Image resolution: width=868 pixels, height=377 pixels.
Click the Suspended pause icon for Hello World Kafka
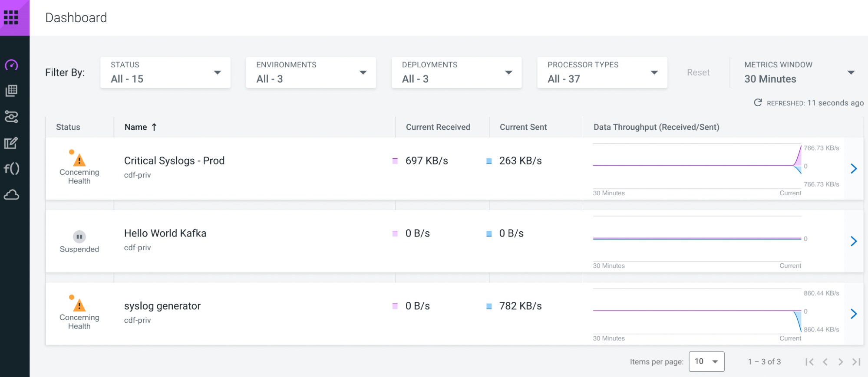click(79, 236)
